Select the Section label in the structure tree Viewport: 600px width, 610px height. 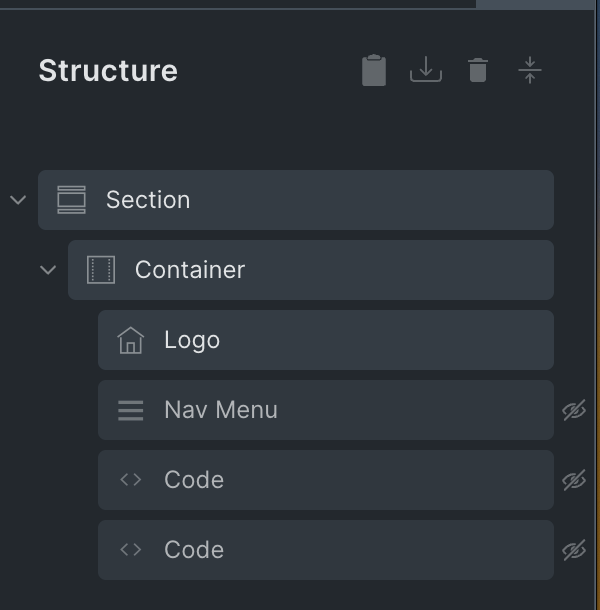coord(148,200)
